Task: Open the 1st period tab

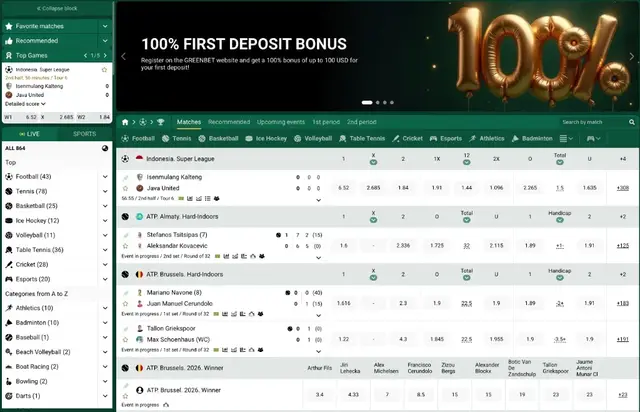Action: pos(326,122)
